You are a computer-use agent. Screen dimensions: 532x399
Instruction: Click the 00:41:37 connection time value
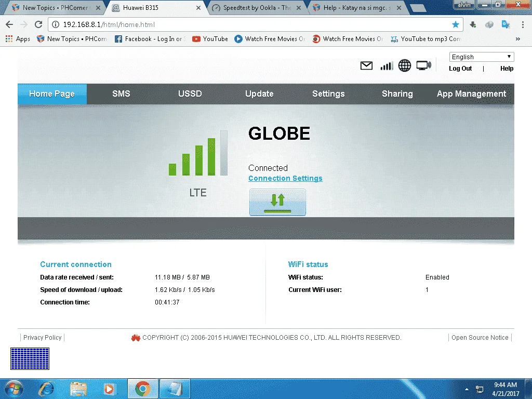(x=167, y=302)
